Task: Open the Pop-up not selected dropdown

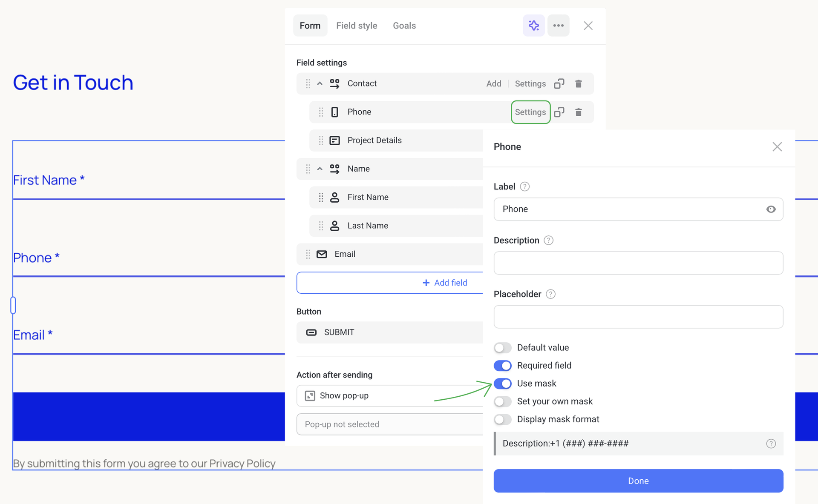Action: (389, 424)
